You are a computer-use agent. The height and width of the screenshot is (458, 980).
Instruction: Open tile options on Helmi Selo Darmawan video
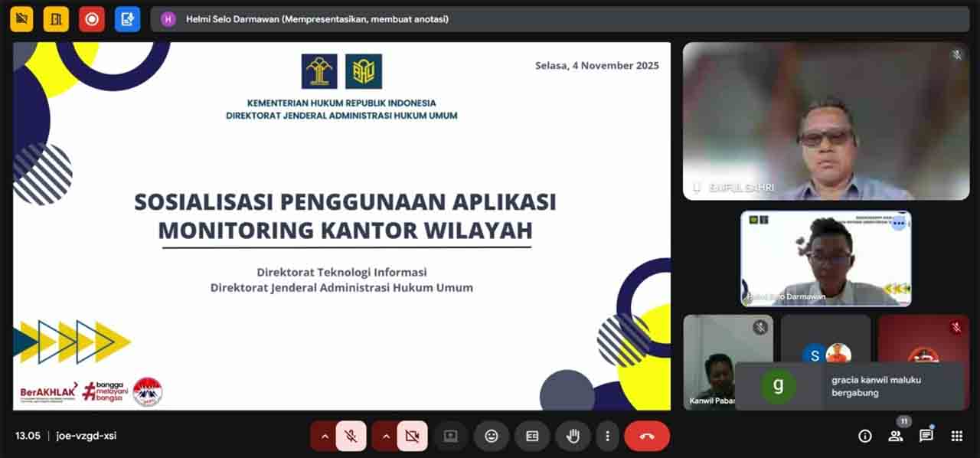click(898, 223)
